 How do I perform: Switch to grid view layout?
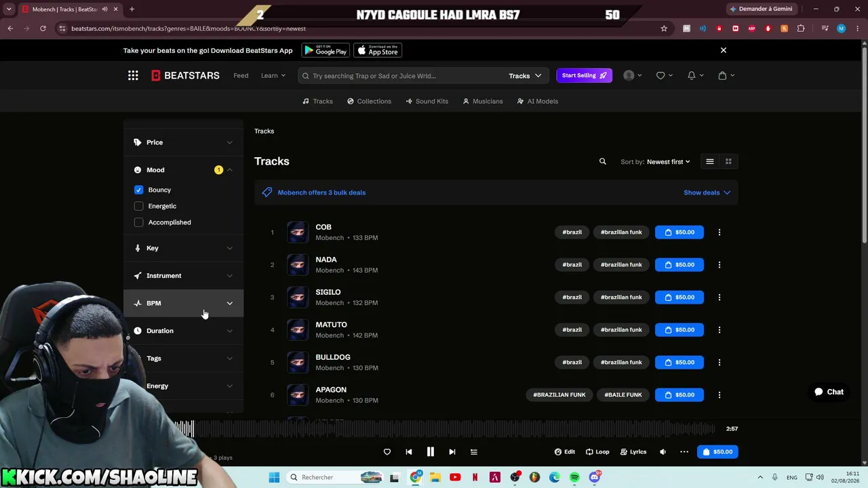click(x=728, y=161)
